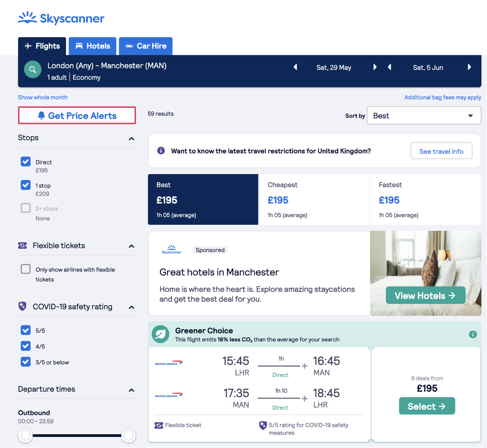Click View Hotels button

coord(425,295)
